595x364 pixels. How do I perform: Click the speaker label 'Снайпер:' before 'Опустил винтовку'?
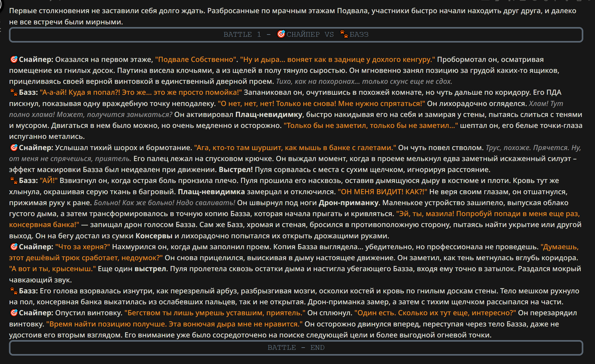click(x=36, y=313)
